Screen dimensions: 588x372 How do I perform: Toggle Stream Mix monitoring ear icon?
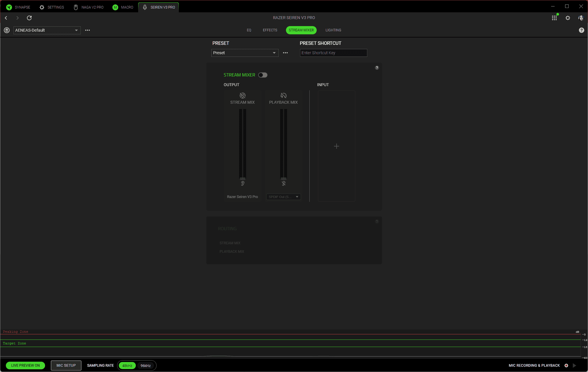point(243,183)
